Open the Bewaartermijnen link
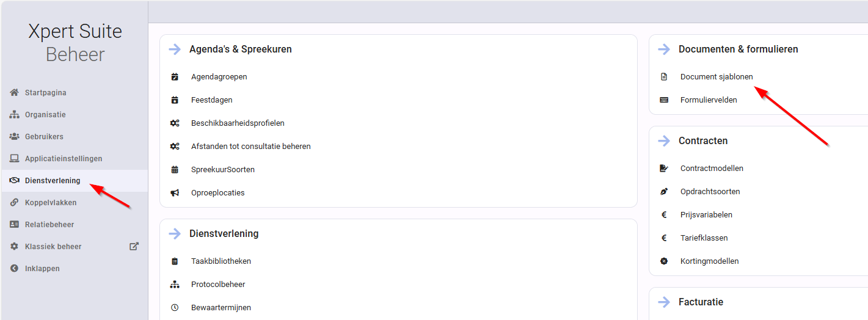 point(221,308)
